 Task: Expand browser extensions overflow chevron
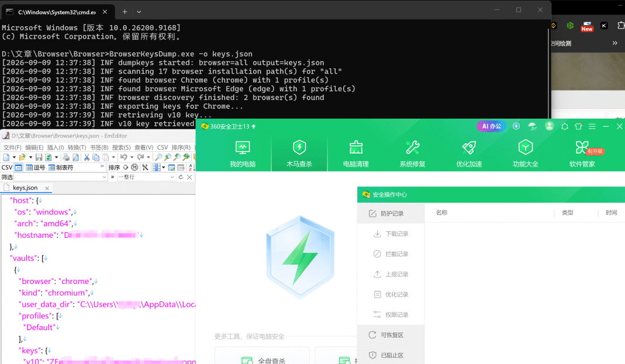614,43
